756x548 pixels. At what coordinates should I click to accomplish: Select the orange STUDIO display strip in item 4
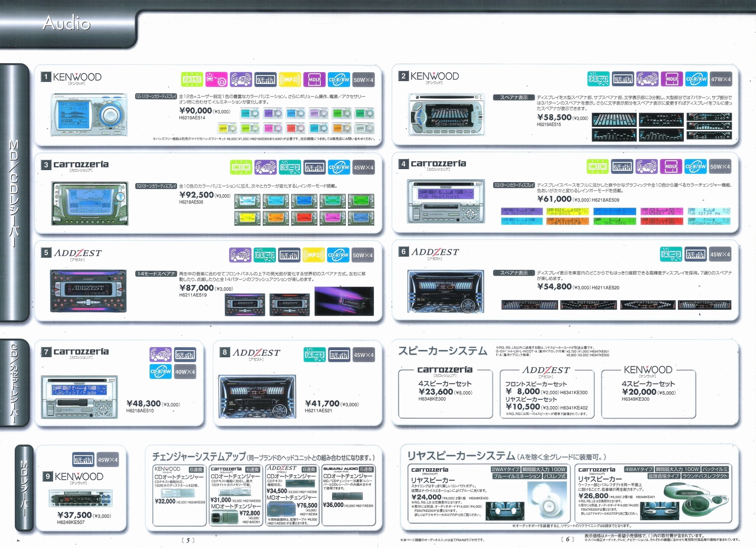pos(567,222)
